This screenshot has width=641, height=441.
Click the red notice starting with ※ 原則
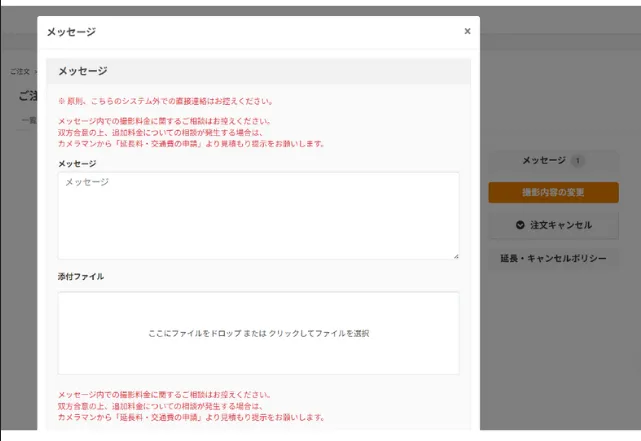click(x=165, y=101)
